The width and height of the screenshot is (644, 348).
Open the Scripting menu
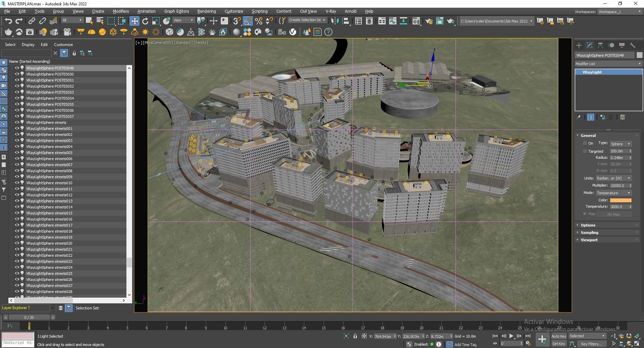pos(260,11)
